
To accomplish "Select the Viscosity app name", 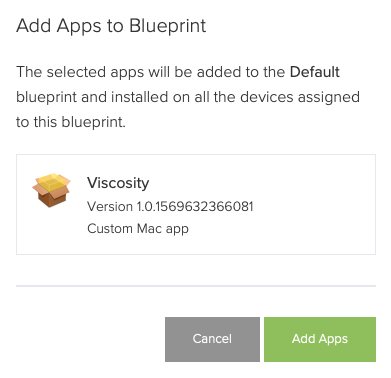I will click(x=118, y=183).
